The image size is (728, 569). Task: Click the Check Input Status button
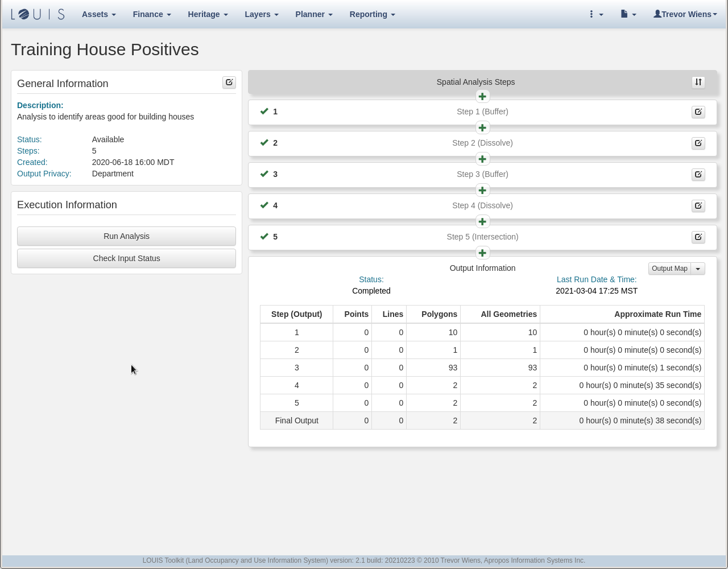pos(126,258)
